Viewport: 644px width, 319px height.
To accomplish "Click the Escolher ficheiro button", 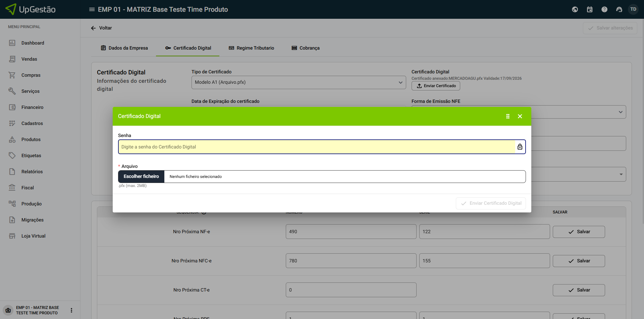I will coord(141,177).
